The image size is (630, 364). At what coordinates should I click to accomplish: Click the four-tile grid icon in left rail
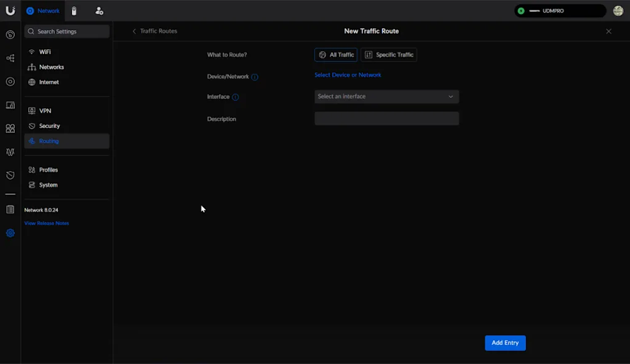pyautogui.click(x=10, y=129)
